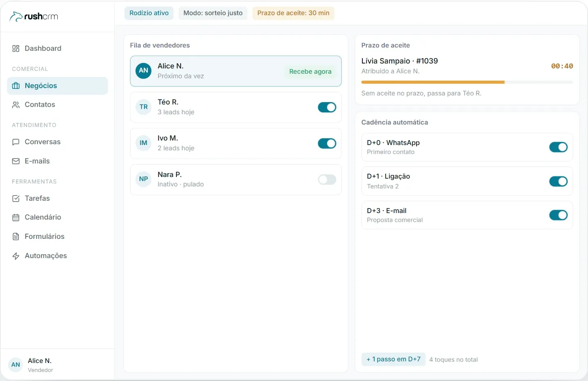Disable Téo R. in the seller queue
Viewport: 588px width, 381px height.
[327, 107]
